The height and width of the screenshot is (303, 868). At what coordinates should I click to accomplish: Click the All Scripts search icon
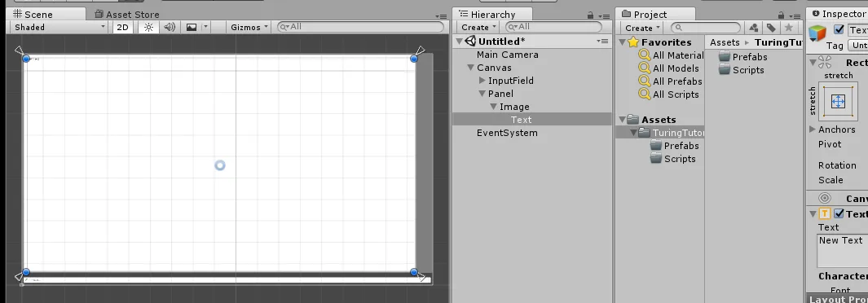click(645, 94)
